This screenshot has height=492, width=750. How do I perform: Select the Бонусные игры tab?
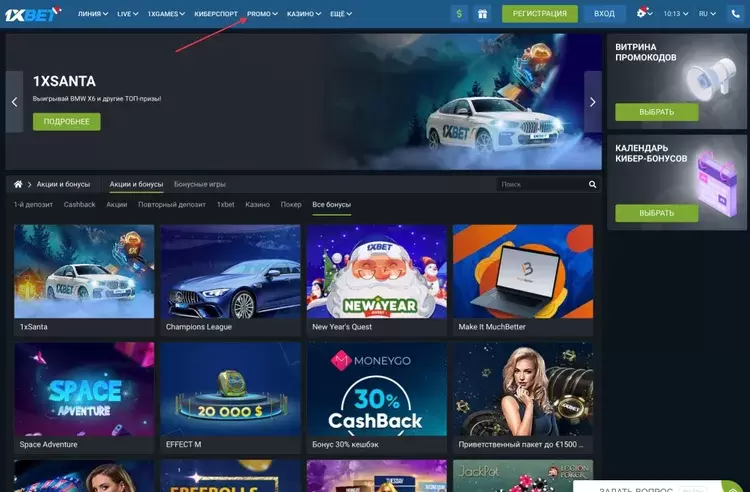(200, 184)
